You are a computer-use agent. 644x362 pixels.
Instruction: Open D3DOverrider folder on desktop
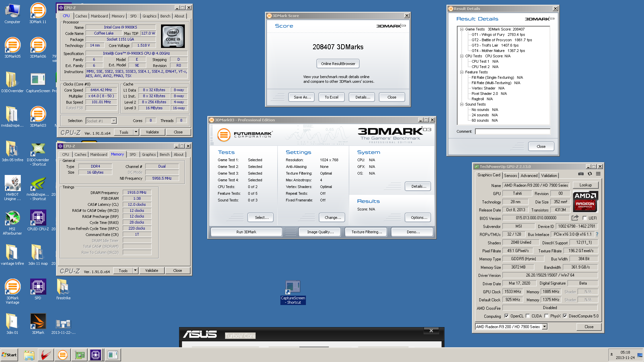[12, 82]
